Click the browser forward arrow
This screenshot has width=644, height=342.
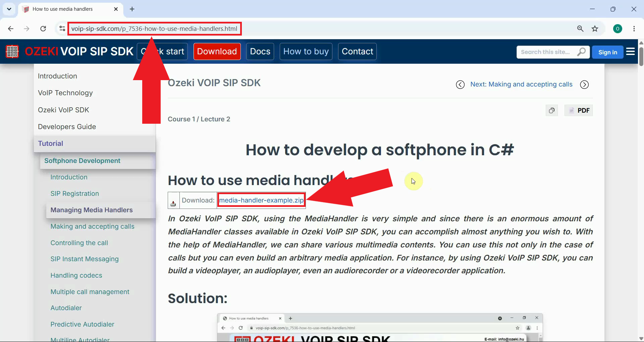(x=26, y=28)
